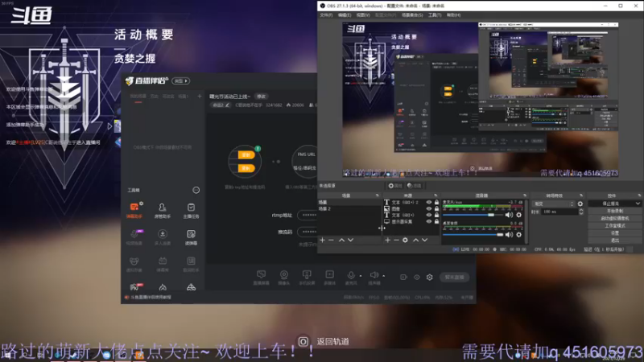Open microphone audio settings gear in mixer
Screen dimensions: 644x362
[519, 215]
